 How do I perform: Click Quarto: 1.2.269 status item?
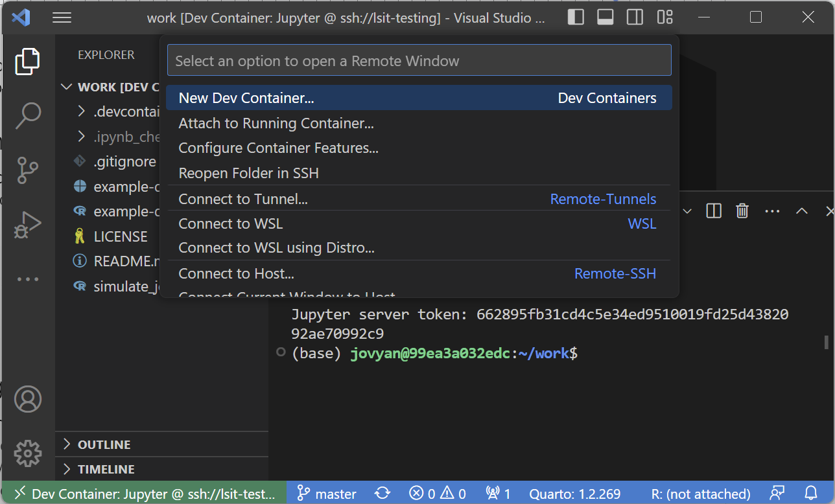tap(574, 494)
